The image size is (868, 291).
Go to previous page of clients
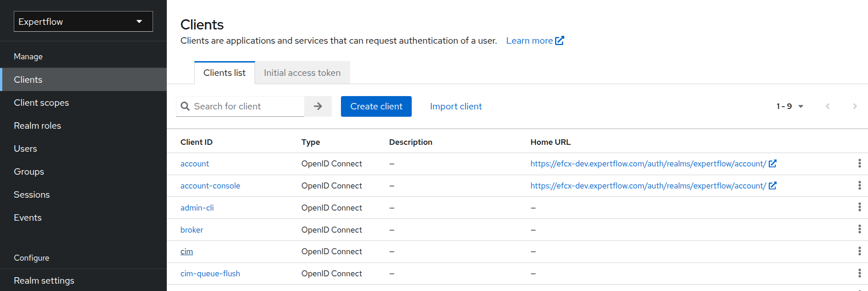coord(828,106)
